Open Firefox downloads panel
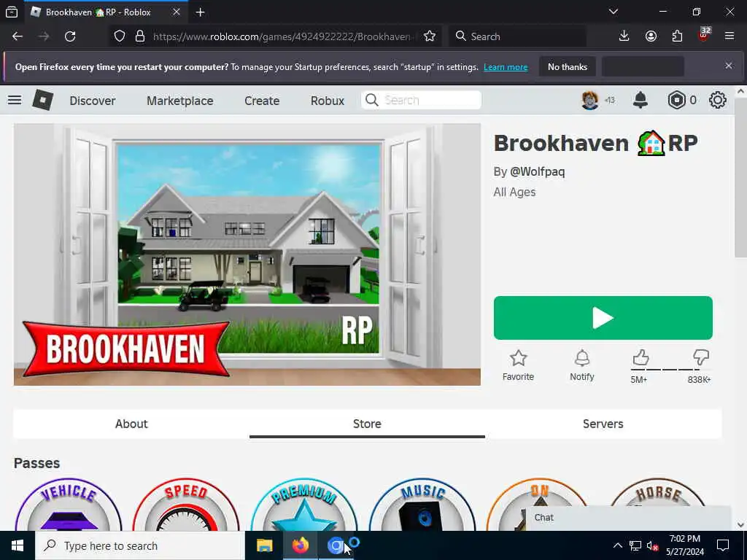Viewport: 747px width, 560px height. click(x=624, y=36)
